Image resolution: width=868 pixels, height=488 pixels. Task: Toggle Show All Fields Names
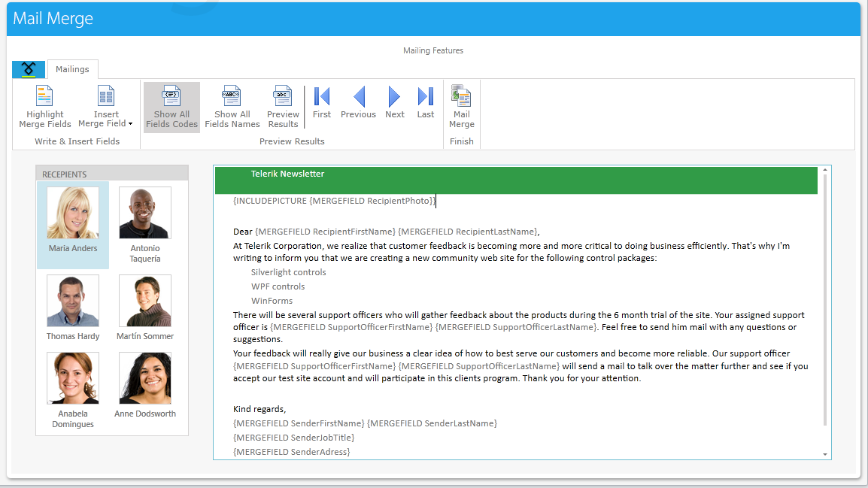pos(232,108)
